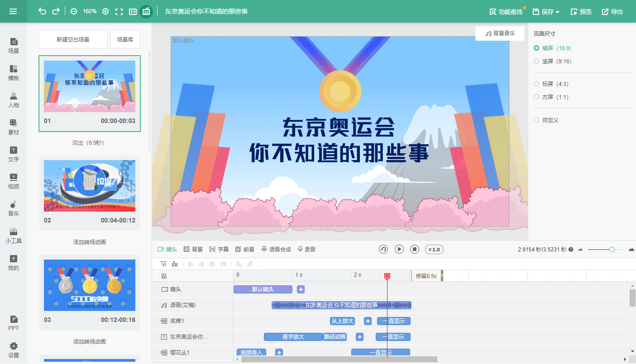This screenshot has width=636, height=364.
Task: Click the add-track icon left of ruler
Action: (164, 276)
